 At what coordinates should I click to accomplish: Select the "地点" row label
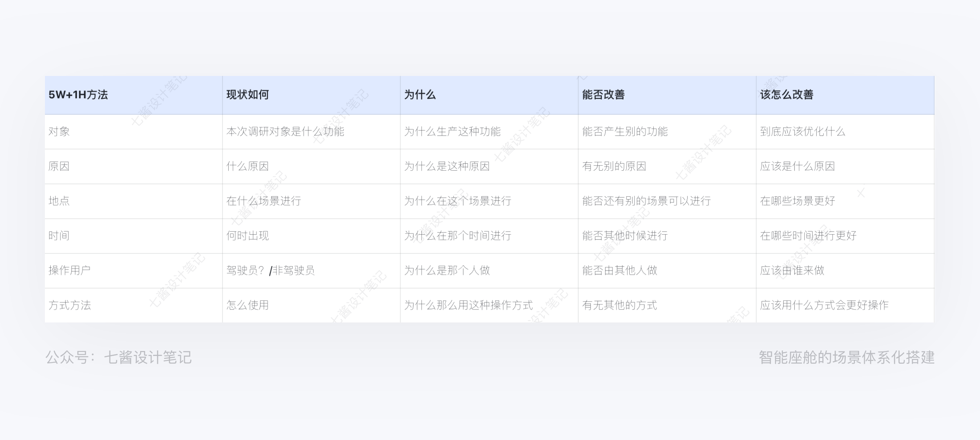tap(134, 201)
